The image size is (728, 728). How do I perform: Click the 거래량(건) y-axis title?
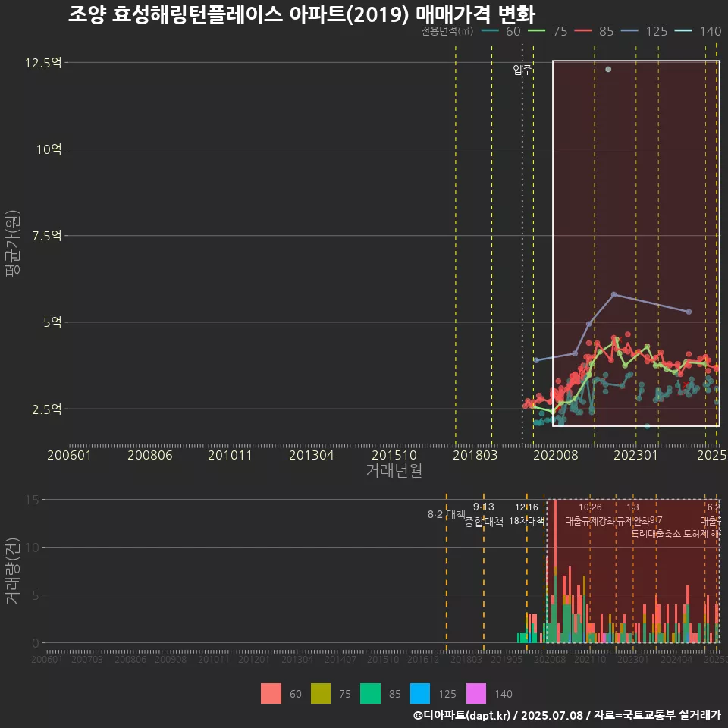13,570
